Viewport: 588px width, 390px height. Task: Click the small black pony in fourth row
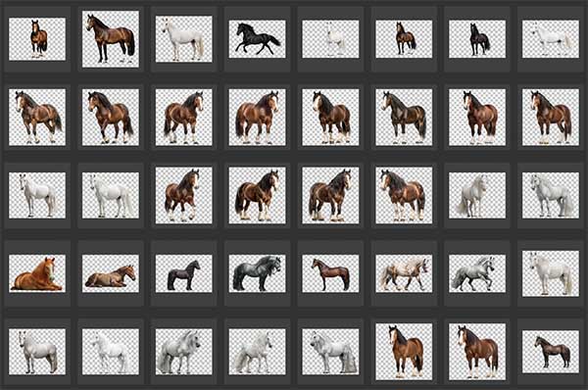[x=184, y=273]
